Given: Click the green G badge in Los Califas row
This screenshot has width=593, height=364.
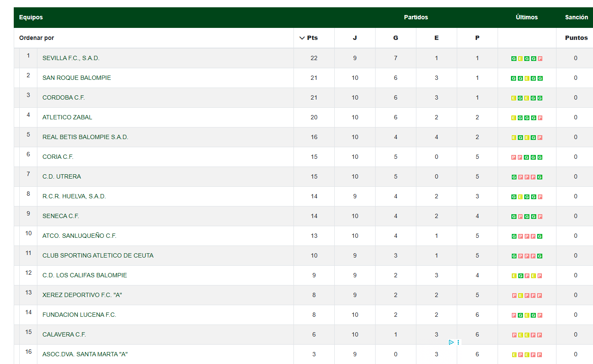Looking at the screenshot, I should (520, 276).
